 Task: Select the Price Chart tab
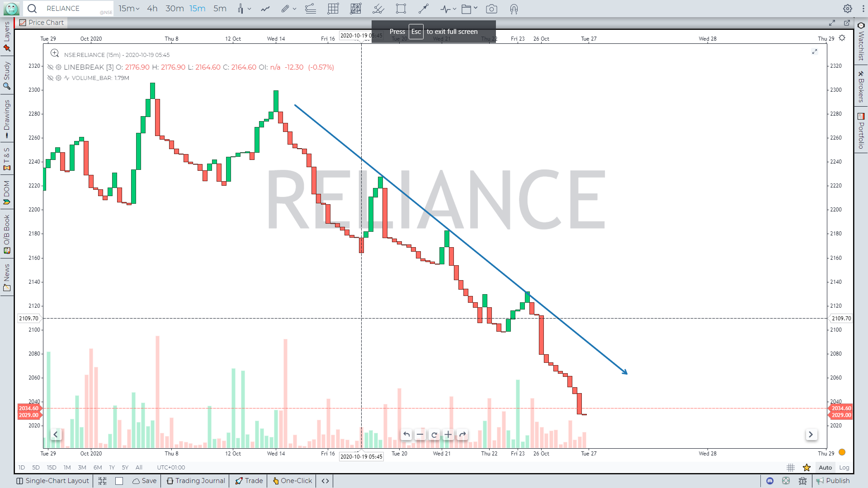pyautogui.click(x=42, y=23)
